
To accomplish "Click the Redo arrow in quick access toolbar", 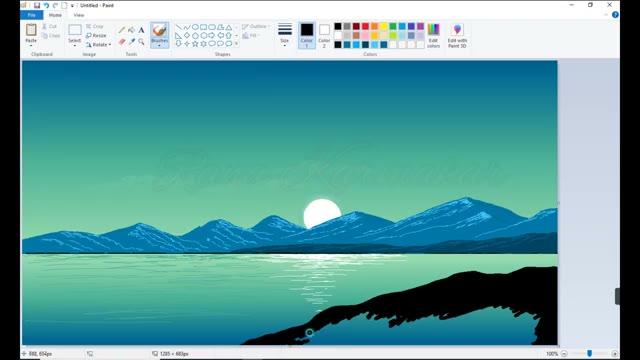I will pos(55,5).
